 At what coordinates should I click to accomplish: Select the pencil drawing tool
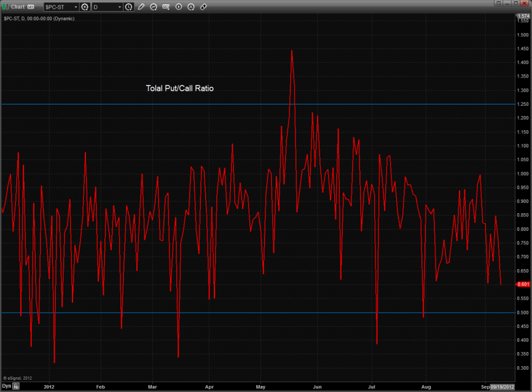141,7
